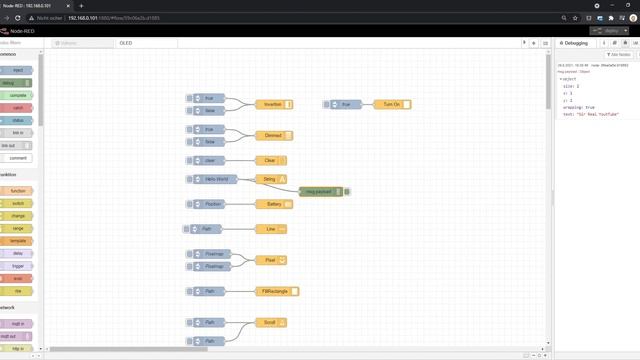
Task: Select the Battery node
Action: (274, 204)
